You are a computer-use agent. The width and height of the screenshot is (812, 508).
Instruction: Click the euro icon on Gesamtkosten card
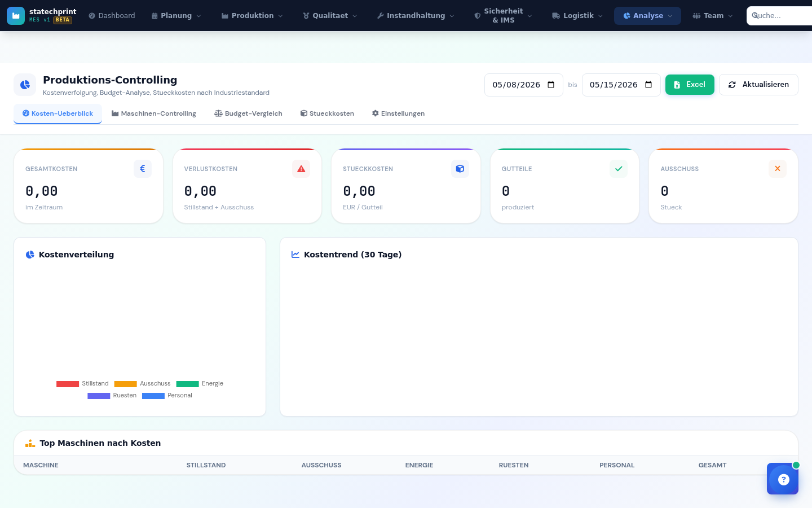[x=143, y=169]
